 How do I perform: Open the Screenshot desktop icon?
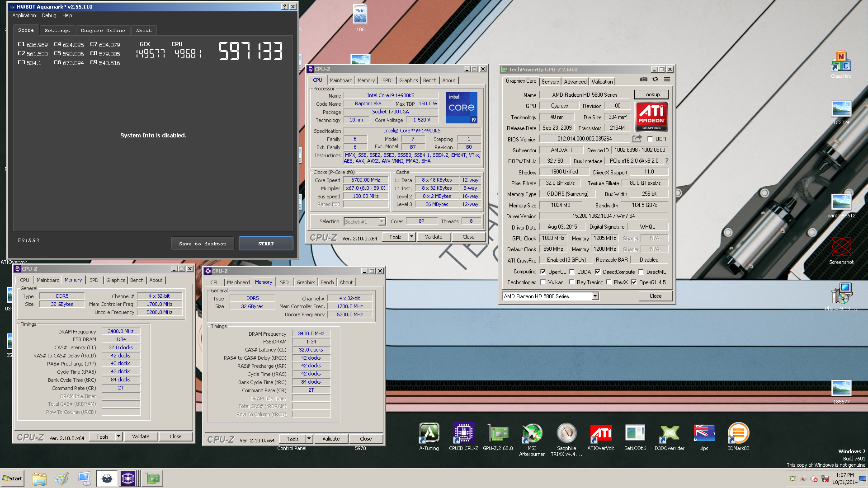coord(841,250)
